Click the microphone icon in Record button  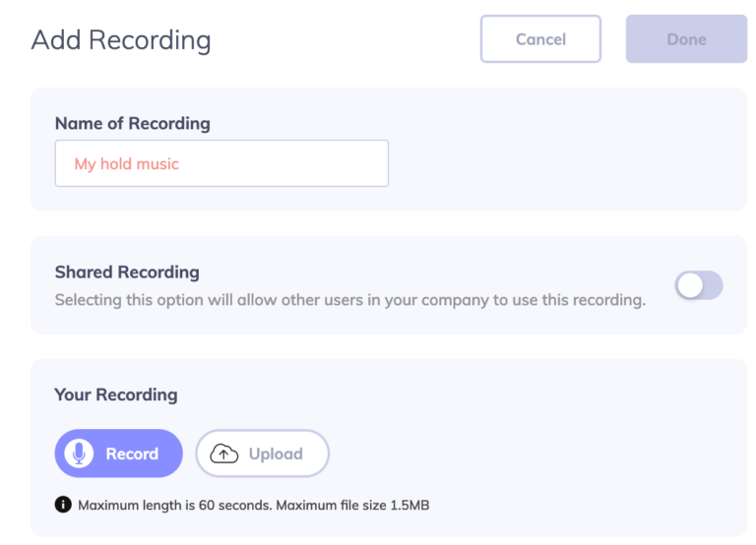click(x=79, y=454)
